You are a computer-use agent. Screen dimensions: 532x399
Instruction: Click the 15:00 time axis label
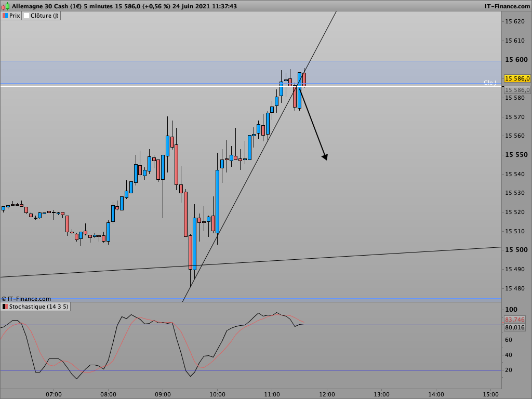(490, 394)
